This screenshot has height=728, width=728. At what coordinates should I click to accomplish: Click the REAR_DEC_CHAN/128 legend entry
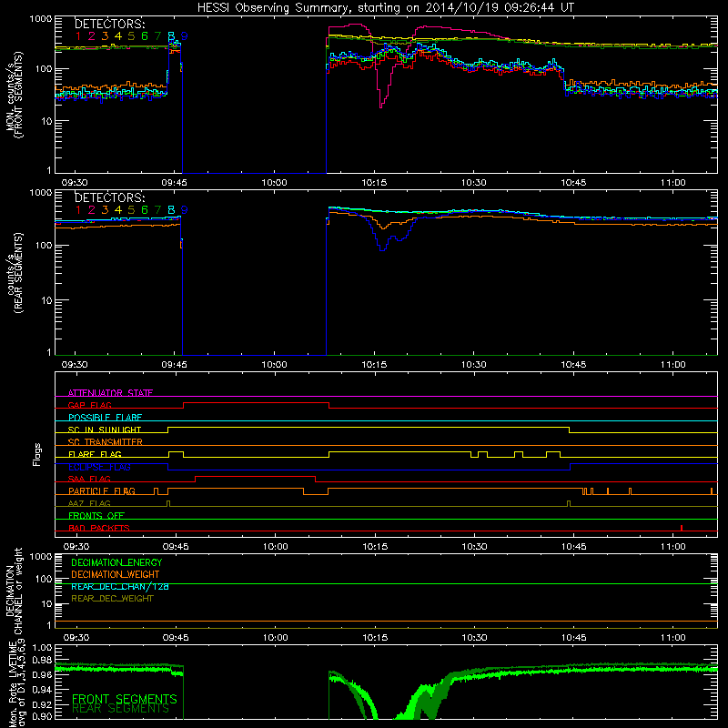click(x=120, y=586)
